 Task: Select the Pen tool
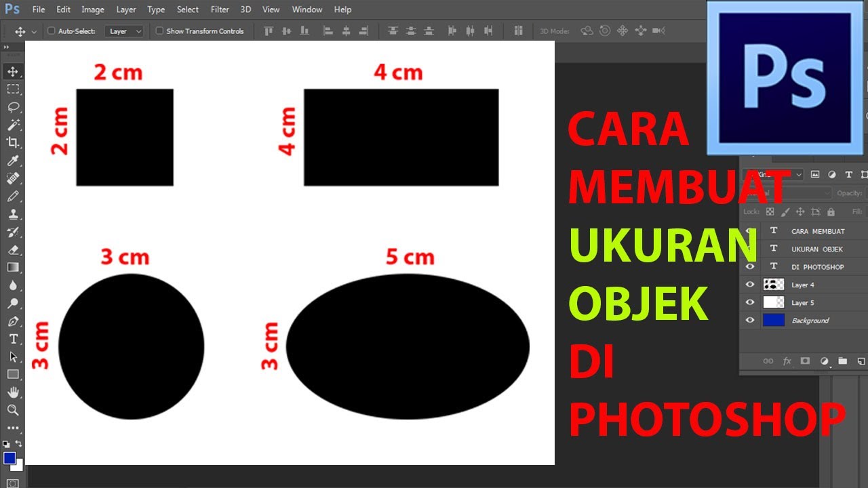click(x=13, y=321)
